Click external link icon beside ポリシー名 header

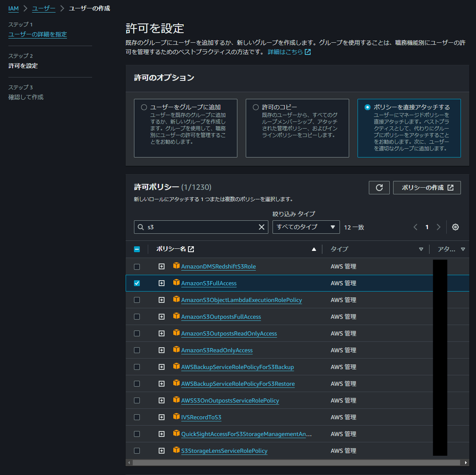[x=191, y=249]
